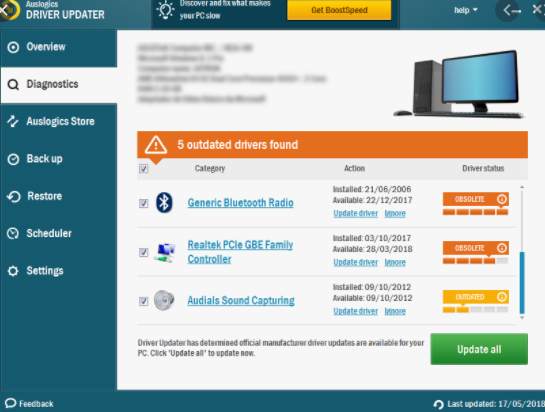Uncheck the Generic Bluetooth Radio checkbox
545x412 pixels.
pyautogui.click(x=144, y=203)
